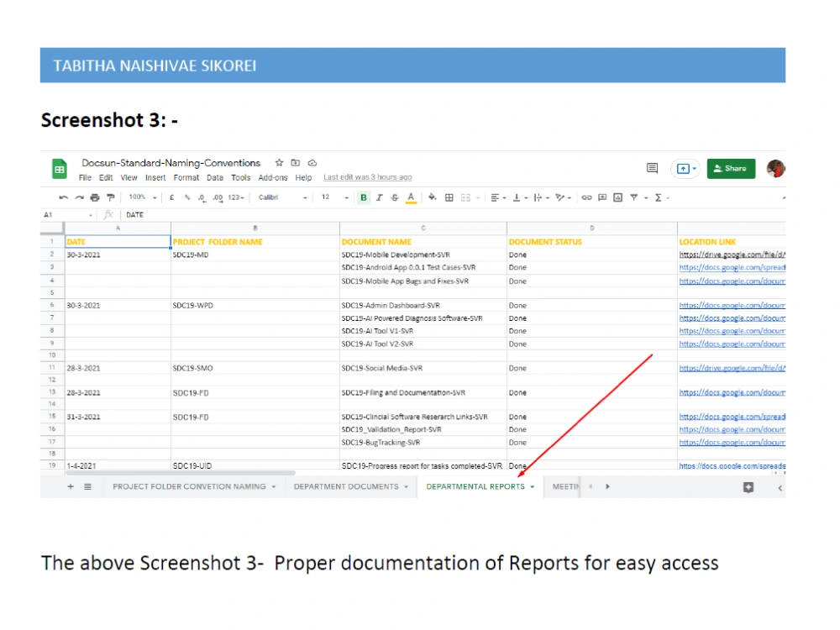The height and width of the screenshot is (630, 840).
Task: Open the zoom 100% dropdown
Action: point(143,197)
